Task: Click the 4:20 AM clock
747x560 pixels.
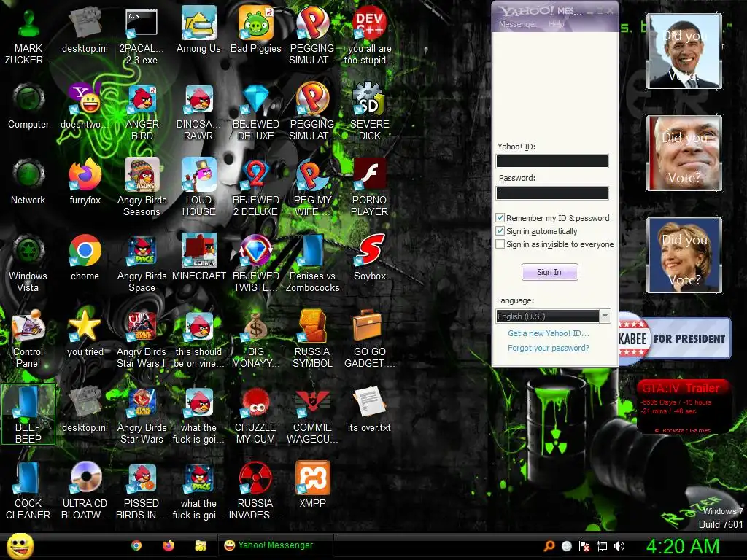Action: [x=683, y=546]
